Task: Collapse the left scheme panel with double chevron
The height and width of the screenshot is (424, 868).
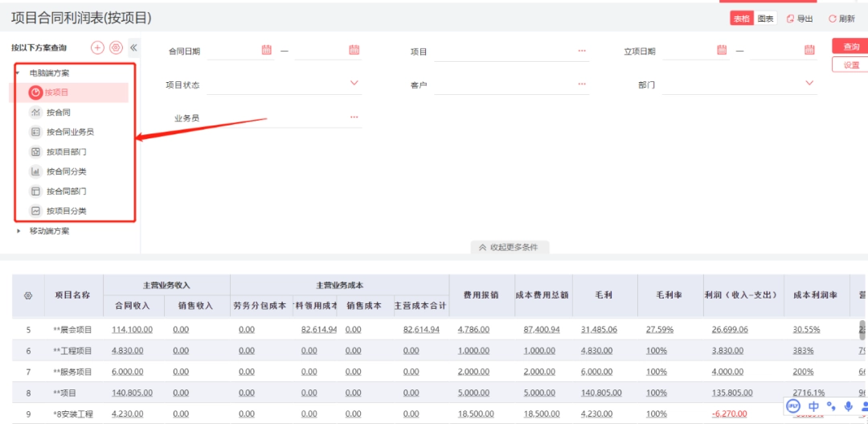Action: 133,47
